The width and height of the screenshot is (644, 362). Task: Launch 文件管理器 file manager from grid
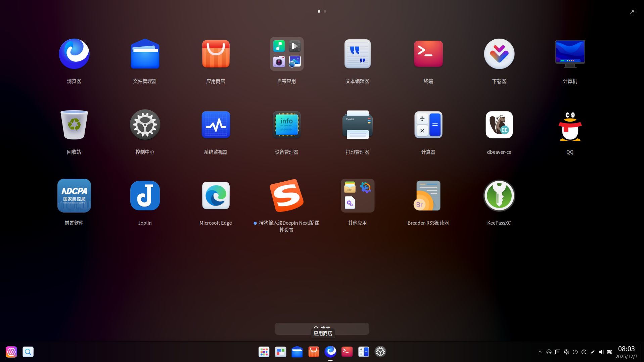click(x=145, y=54)
